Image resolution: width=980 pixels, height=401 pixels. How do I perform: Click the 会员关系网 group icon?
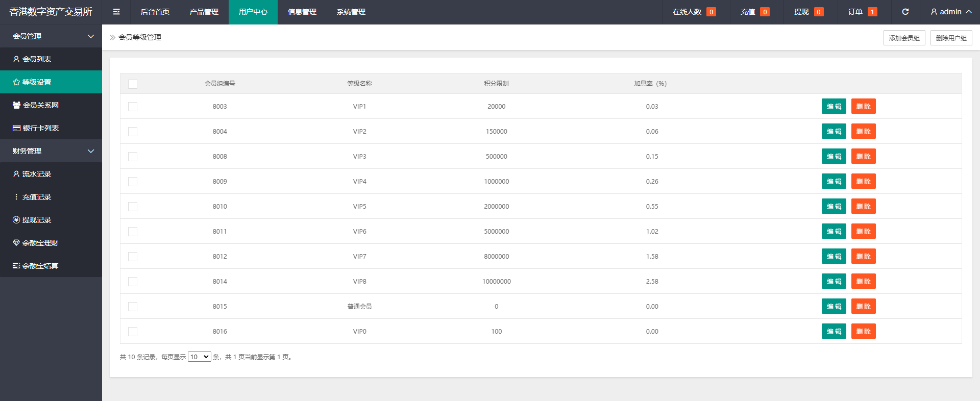16,105
